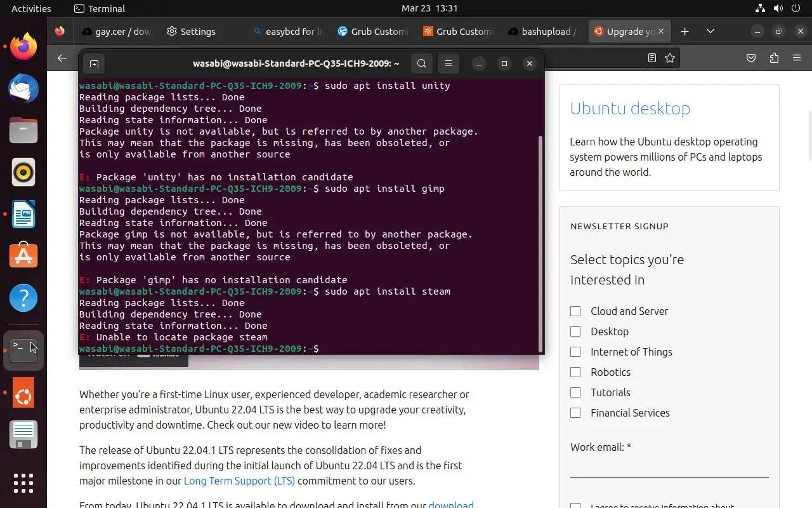
Task: Launch Thunderbird mail from the dock
Action: point(23,89)
